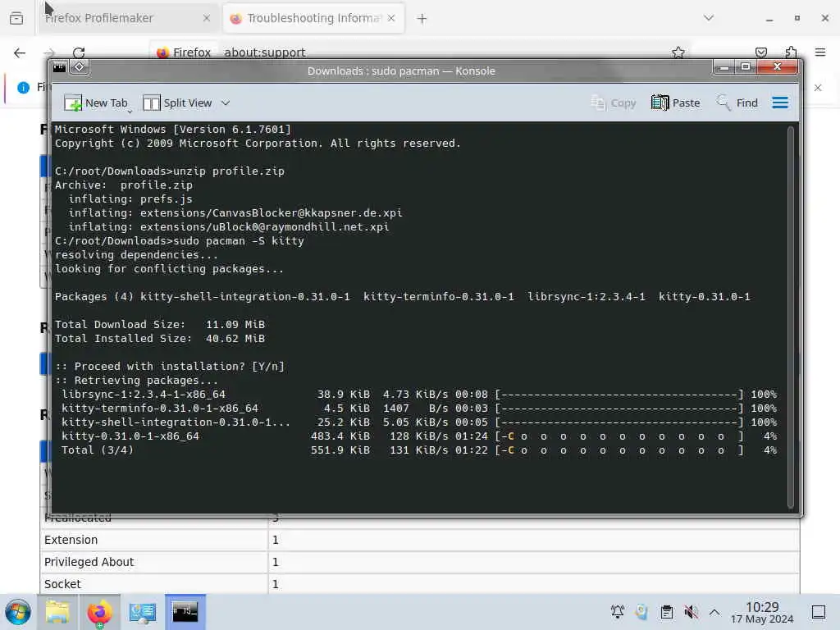This screenshot has height=630, width=840.
Task: Open Firefox Extensions icon
Action: tap(791, 52)
